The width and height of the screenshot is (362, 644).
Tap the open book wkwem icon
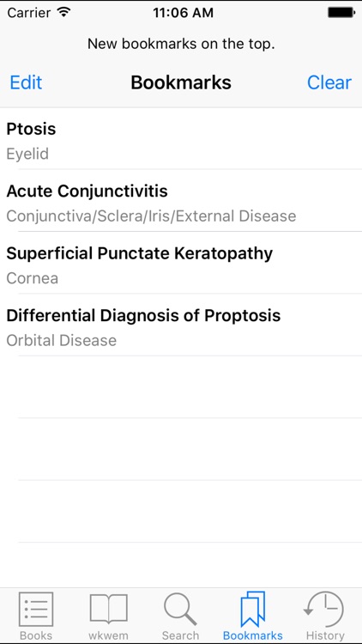click(x=108, y=609)
